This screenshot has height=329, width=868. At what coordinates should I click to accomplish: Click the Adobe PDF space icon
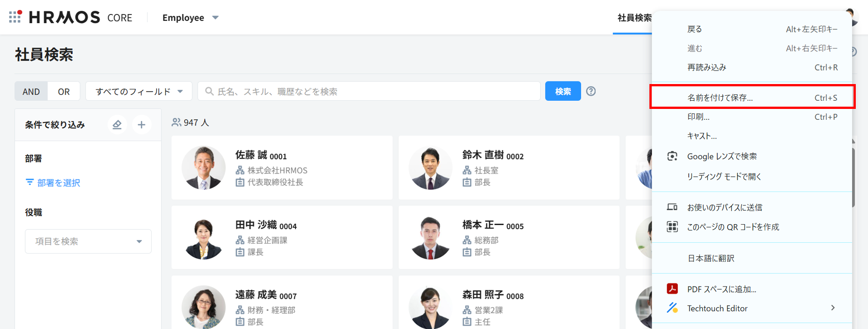click(x=672, y=289)
